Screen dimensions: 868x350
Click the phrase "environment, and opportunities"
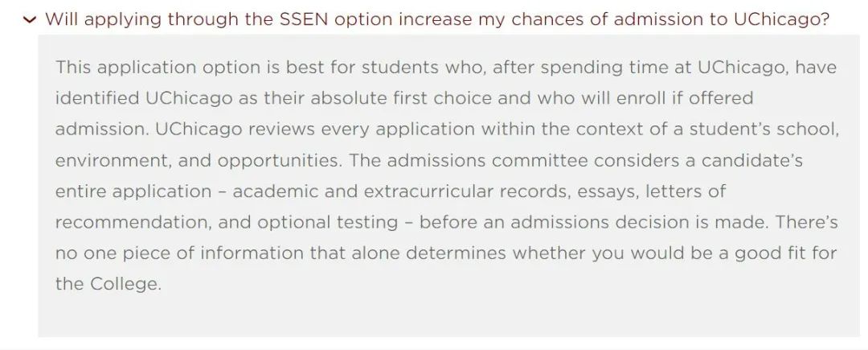coord(198,160)
